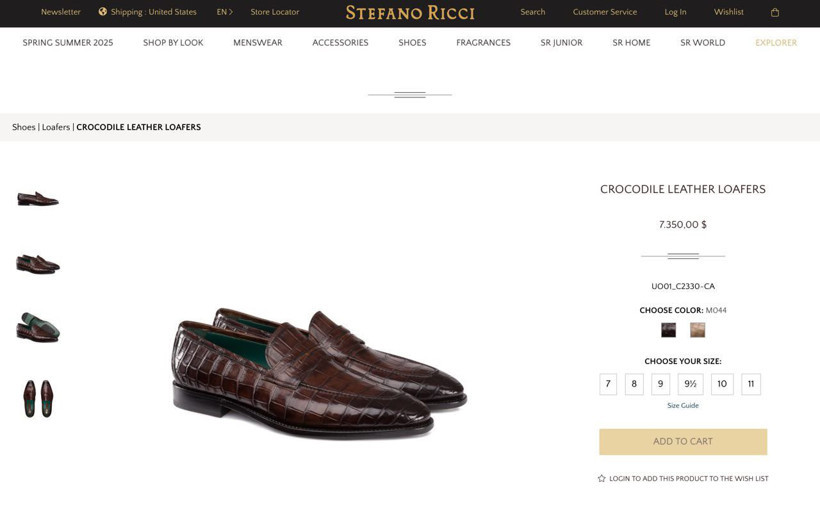Click the globe shipping icon
The width and height of the screenshot is (820, 518).
click(x=103, y=12)
